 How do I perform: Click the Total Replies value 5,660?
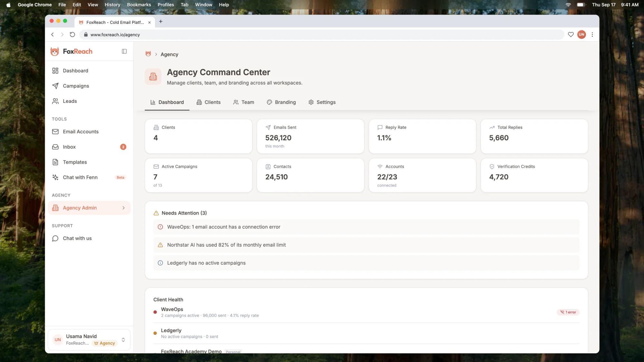pyautogui.click(x=499, y=138)
